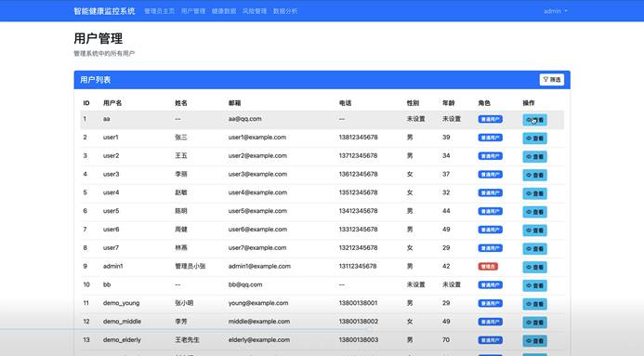Click email young@example.com
The width and height of the screenshot is (644, 356).
coord(258,303)
